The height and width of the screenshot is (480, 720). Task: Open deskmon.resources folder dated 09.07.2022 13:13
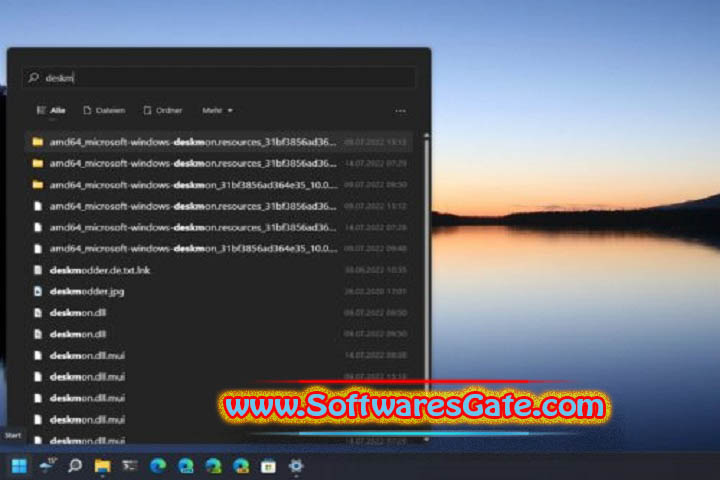[219, 142]
